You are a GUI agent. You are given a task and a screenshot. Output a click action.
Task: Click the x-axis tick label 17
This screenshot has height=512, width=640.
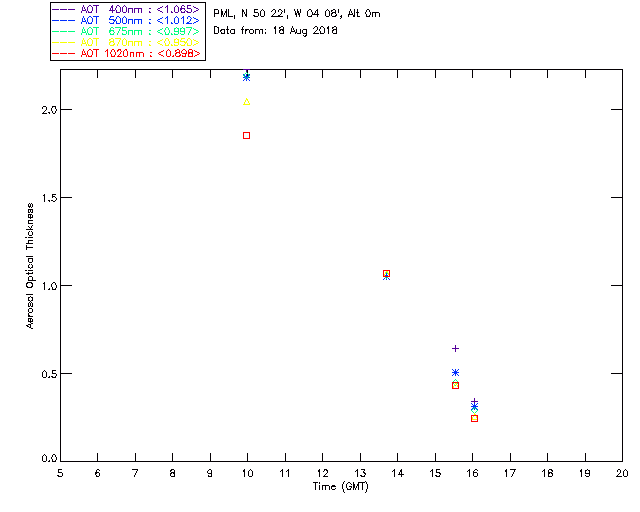pyautogui.click(x=510, y=473)
